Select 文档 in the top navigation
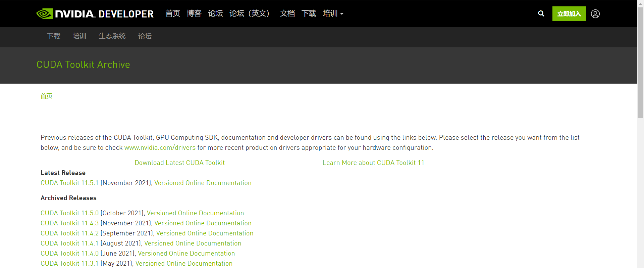The width and height of the screenshot is (644, 268). click(287, 13)
